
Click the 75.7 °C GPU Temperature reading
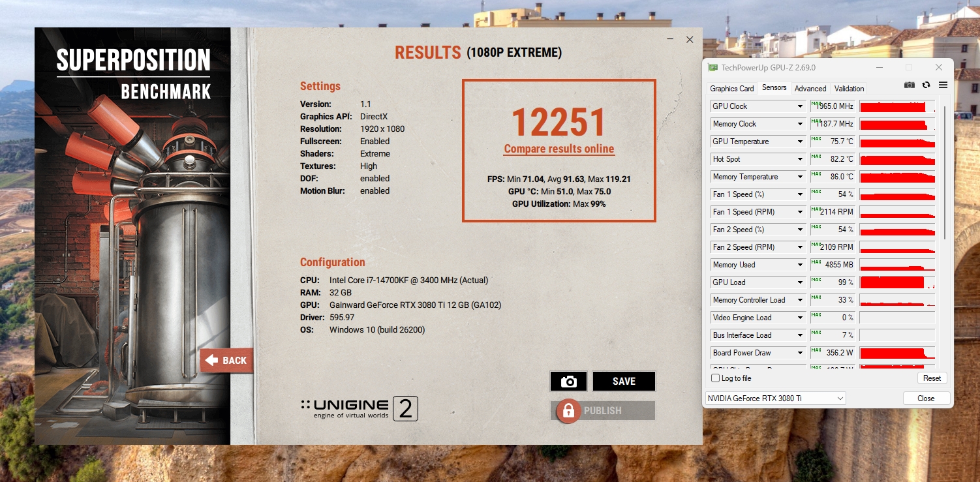(x=833, y=142)
